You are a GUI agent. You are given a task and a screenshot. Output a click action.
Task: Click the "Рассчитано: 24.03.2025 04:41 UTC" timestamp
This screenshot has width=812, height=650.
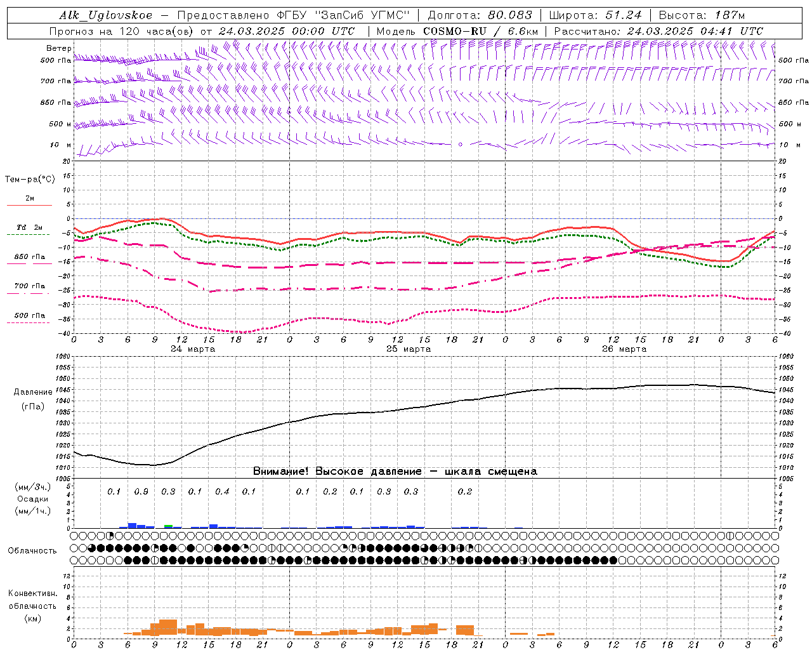click(x=658, y=31)
